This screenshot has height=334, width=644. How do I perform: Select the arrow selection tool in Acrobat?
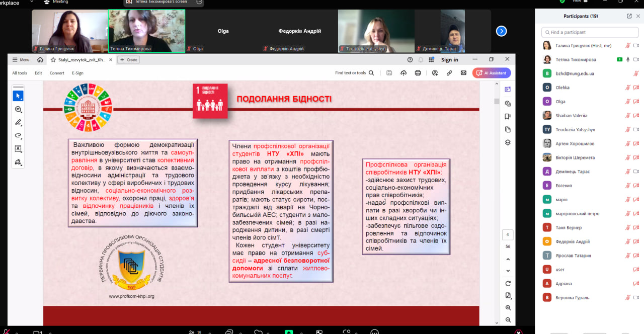(x=18, y=96)
